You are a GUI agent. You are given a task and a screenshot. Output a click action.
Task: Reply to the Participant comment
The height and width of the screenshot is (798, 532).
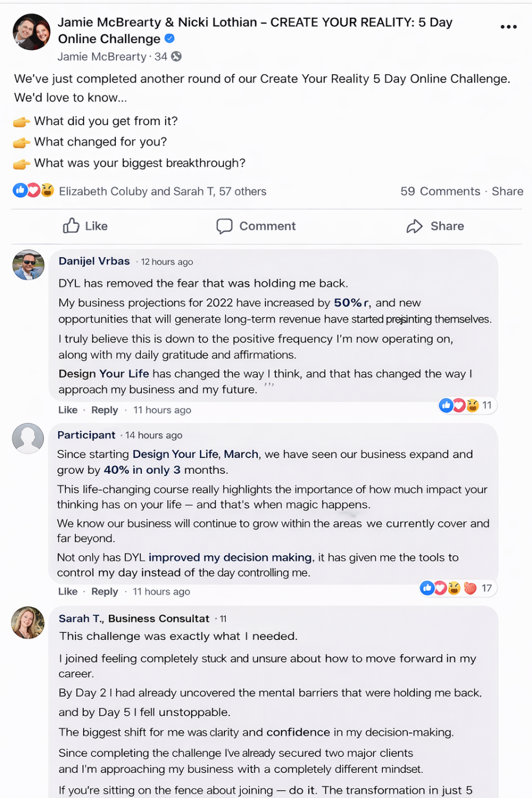point(104,592)
